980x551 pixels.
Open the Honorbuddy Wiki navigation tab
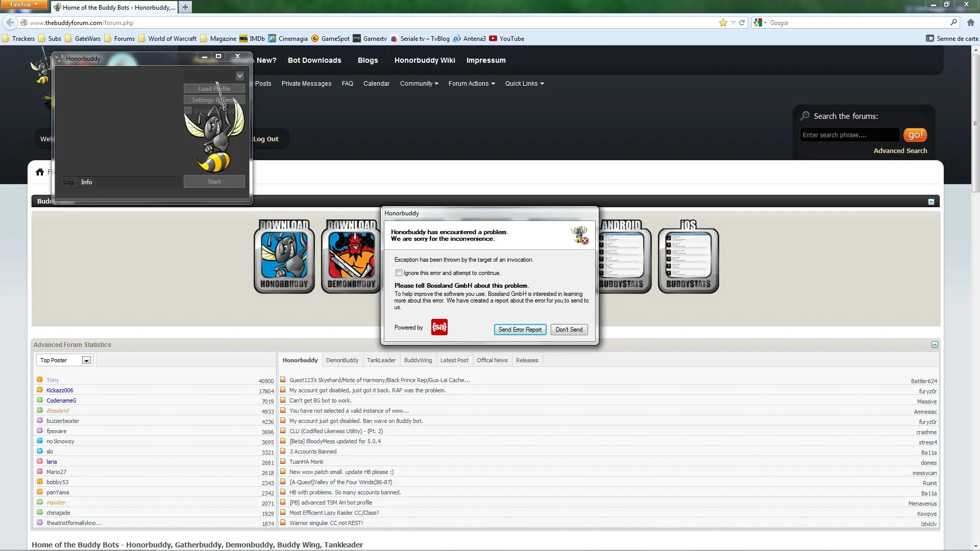425,60
